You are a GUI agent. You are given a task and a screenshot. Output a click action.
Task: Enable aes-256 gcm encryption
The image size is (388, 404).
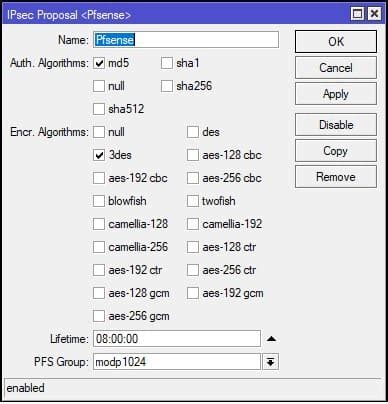(99, 316)
